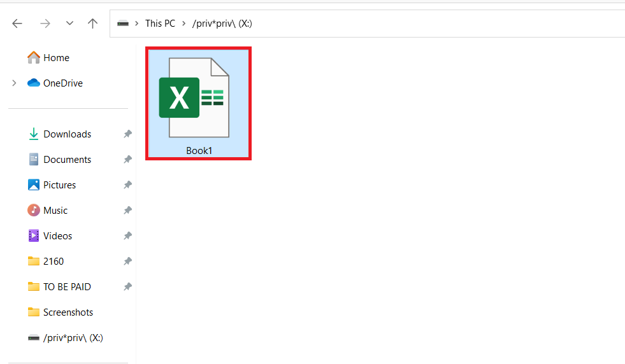Click the Videos film icon
Image resolution: width=625 pixels, height=364 pixels.
point(34,235)
